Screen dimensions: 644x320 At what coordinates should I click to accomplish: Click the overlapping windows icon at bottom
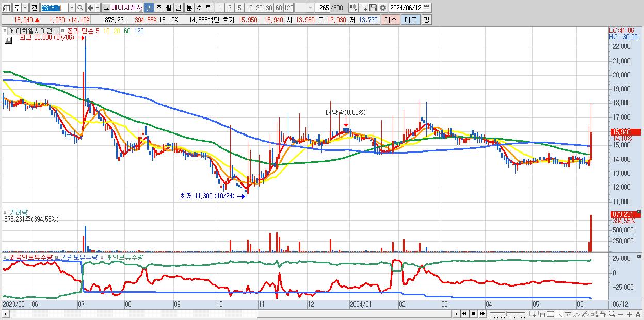[x=540, y=314]
